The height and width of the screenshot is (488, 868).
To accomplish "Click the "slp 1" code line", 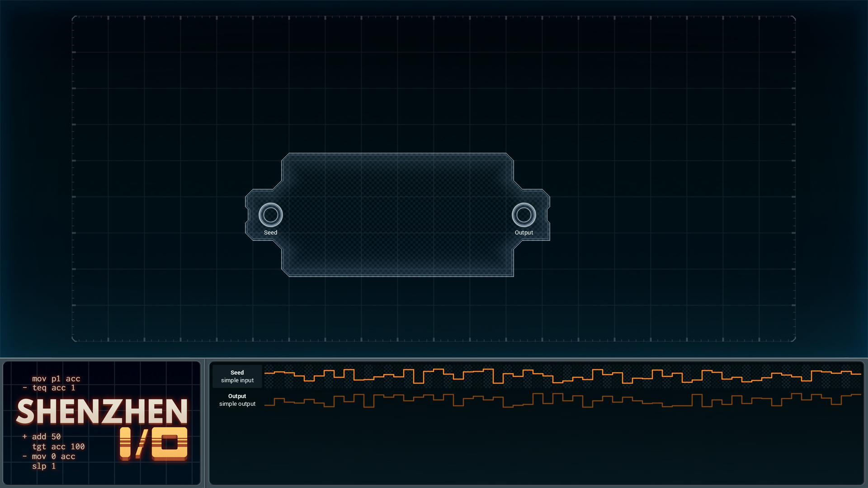I will coord(44,466).
